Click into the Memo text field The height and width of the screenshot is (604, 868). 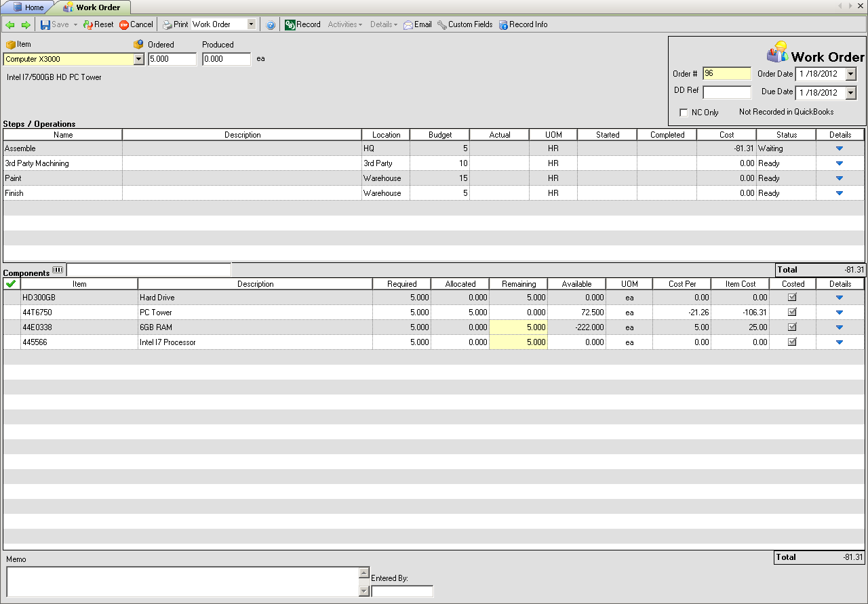pos(182,582)
